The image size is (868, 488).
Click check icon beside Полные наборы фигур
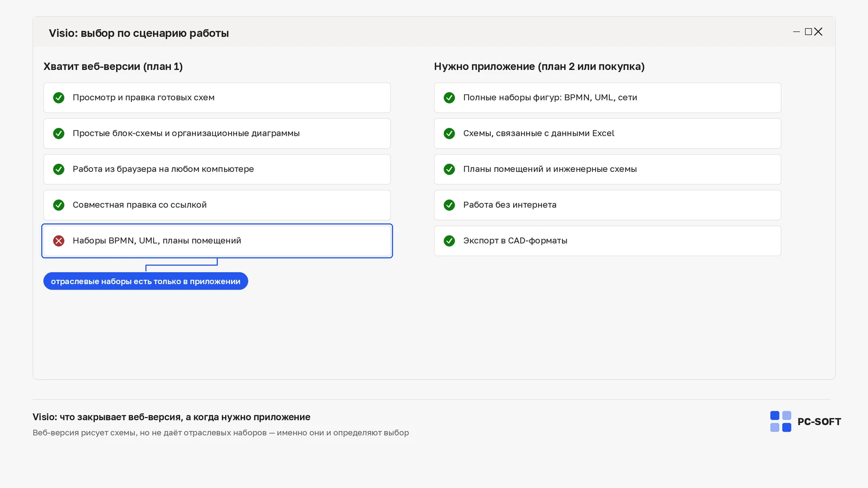tap(449, 98)
